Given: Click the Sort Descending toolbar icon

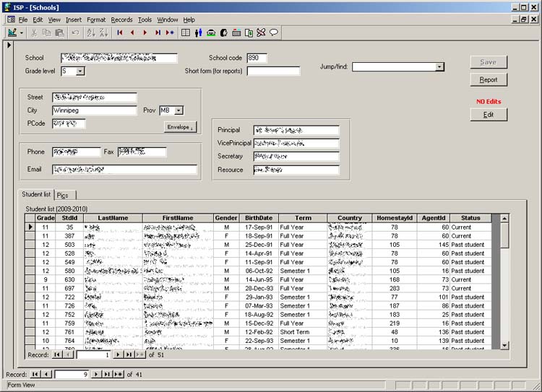Looking at the screenshot, I should click(x=103, y=32).
